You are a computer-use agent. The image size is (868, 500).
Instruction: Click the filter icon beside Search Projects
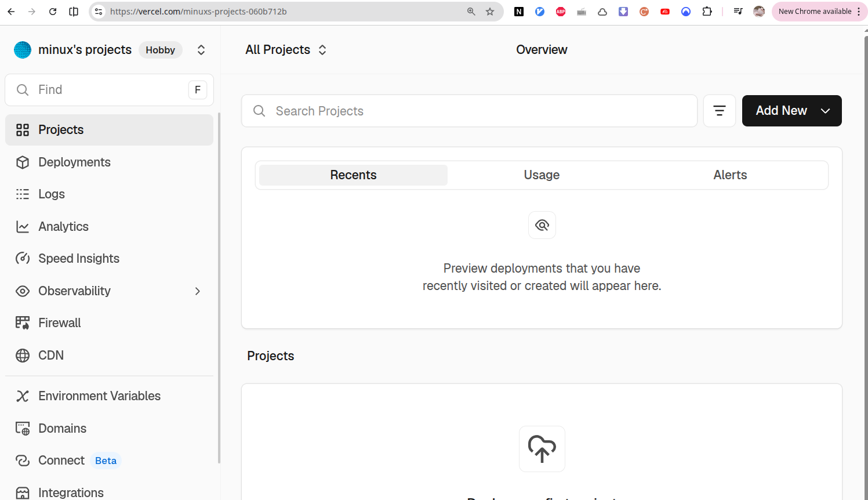click(720, 111)
